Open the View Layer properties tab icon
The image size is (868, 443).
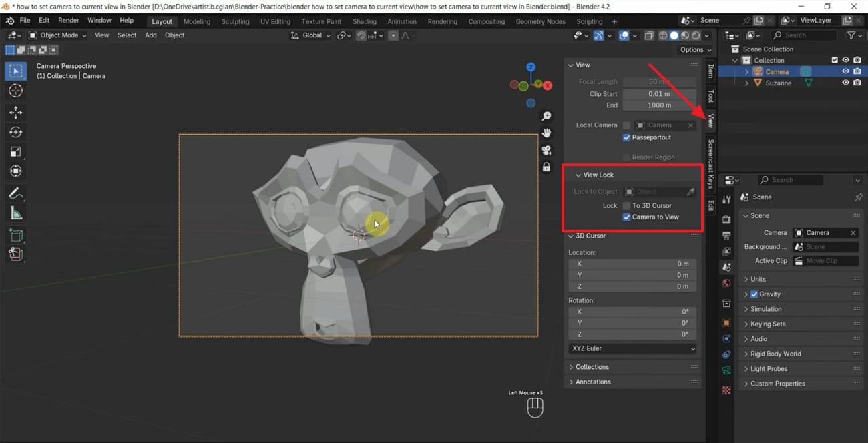726,251
